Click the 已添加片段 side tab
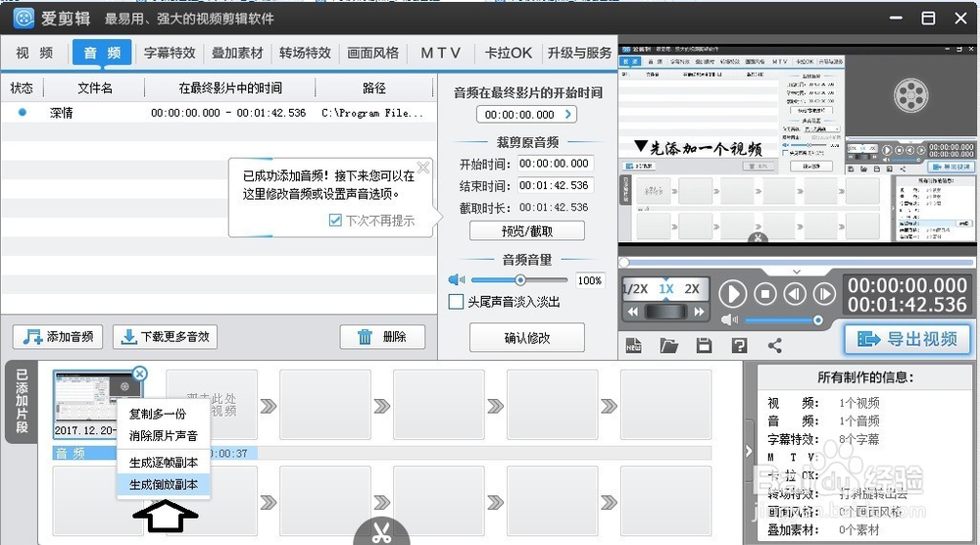The image size is (980, 545). (22, 401)
